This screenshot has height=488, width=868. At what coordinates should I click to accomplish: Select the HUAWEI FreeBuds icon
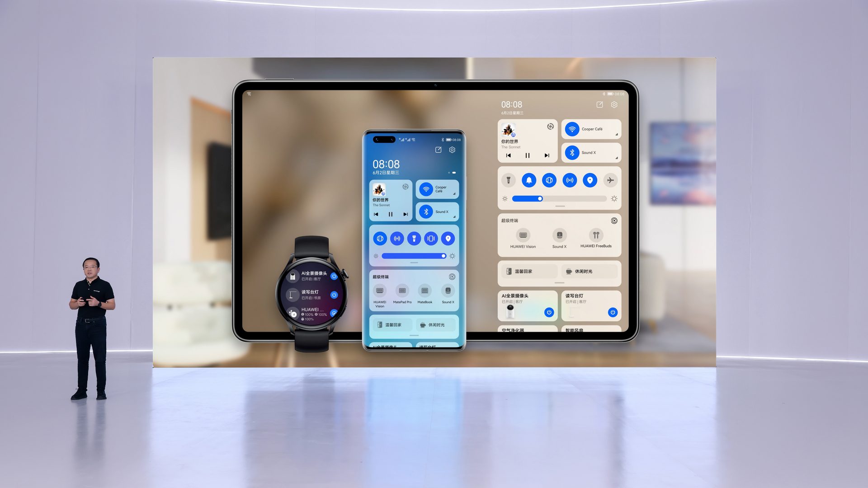[x=595, y=236]
